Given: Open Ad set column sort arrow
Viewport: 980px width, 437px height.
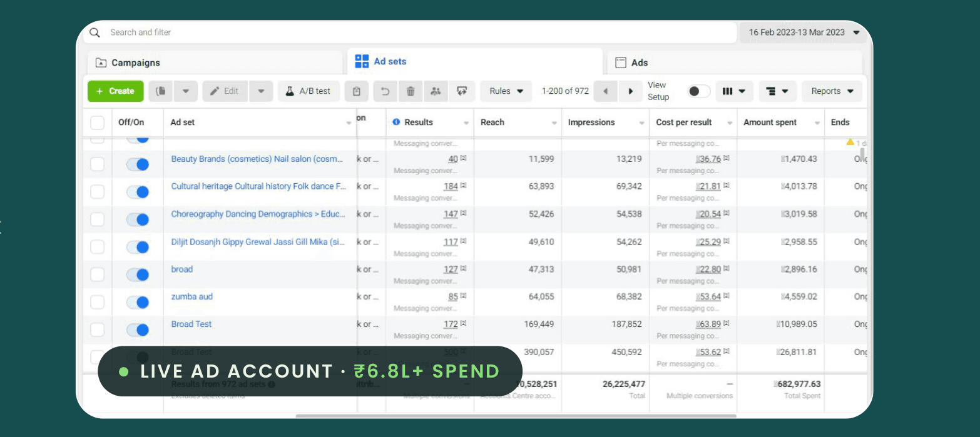Looking at the screenshot, I should tap(349, 123).
